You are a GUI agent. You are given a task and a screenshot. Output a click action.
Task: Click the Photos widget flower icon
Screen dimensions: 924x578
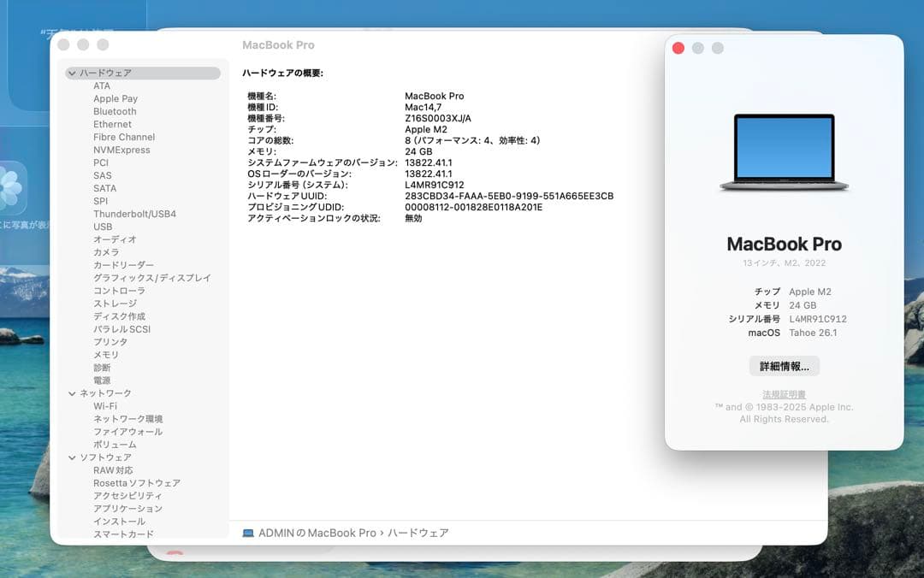9,188
